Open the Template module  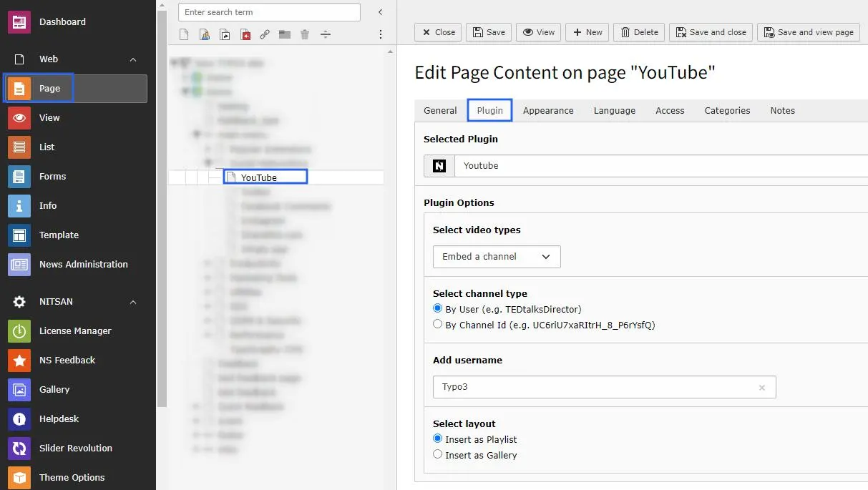[x=77, y=235]
